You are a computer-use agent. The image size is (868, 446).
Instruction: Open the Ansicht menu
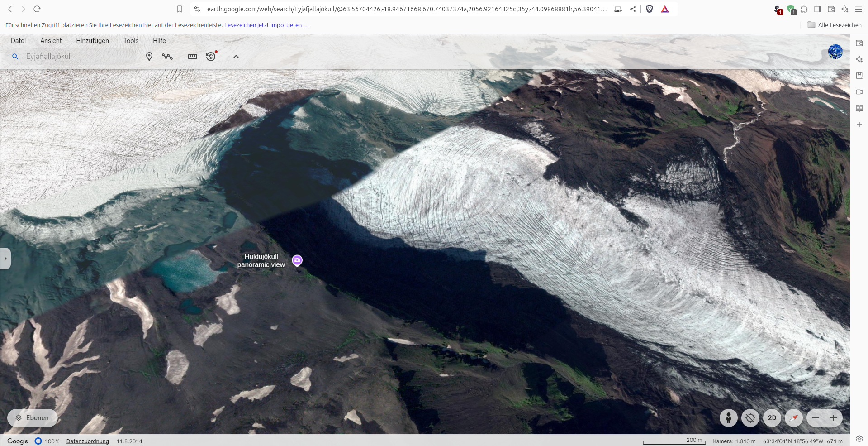(51, 41)
